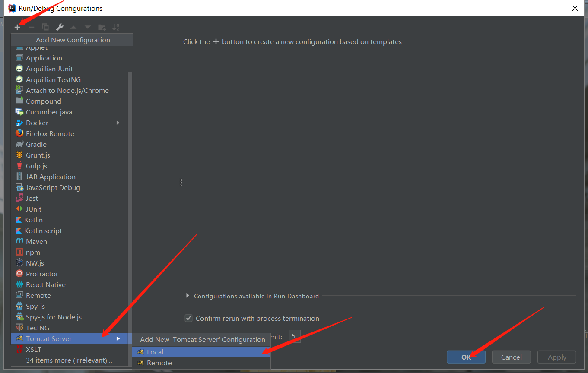Click the Arquillian JUnit icon
588x373 pixels.
coord(19,69)
